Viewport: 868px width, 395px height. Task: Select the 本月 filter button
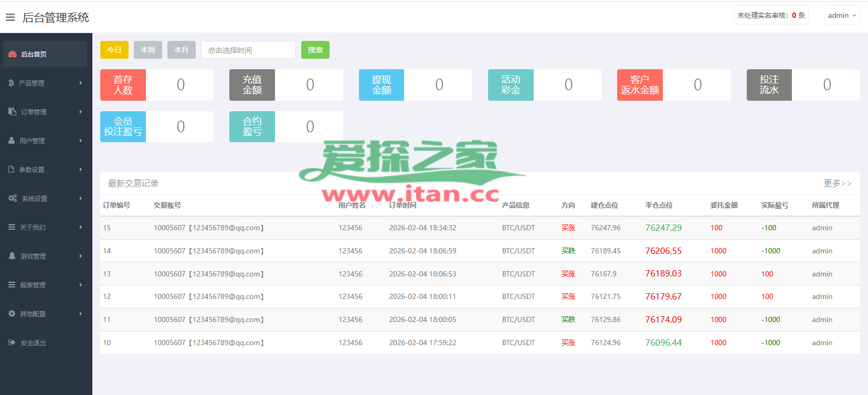pos(182,50)
